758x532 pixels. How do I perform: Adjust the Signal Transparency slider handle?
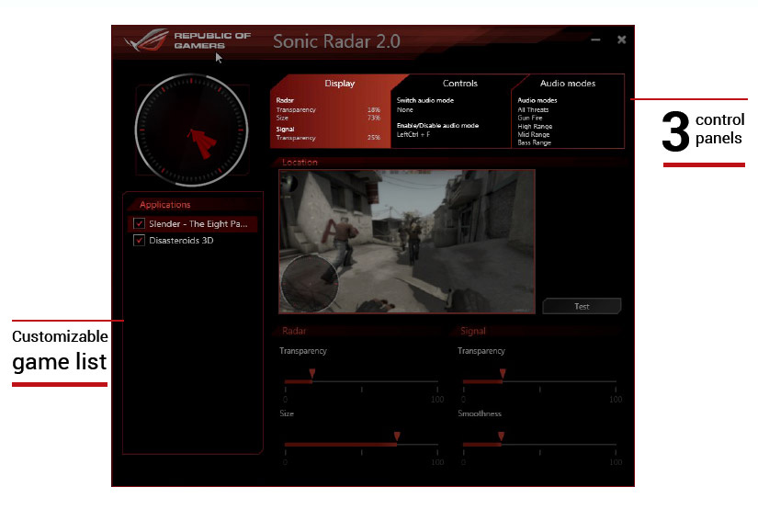click(503, 373)
